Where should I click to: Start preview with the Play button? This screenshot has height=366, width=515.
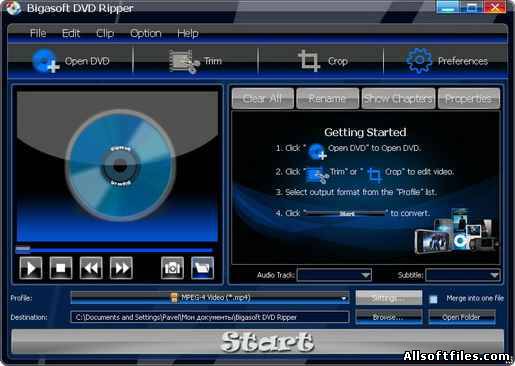31,268
